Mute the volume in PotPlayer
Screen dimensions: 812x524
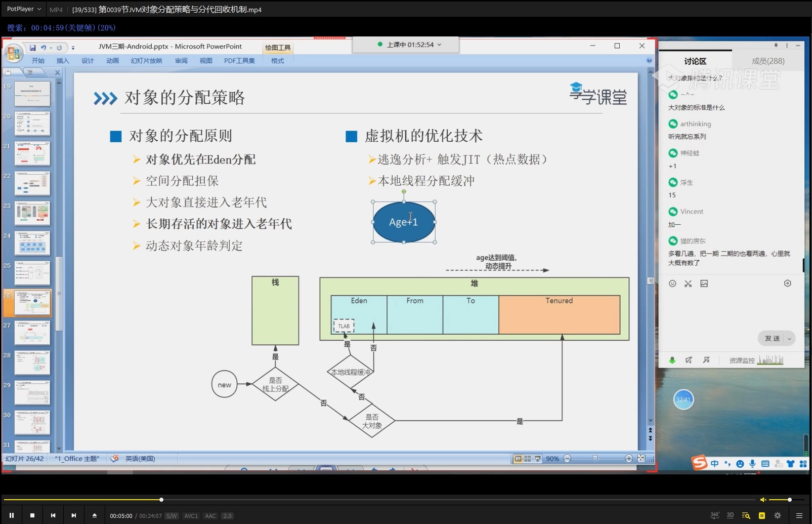point(764,500)
